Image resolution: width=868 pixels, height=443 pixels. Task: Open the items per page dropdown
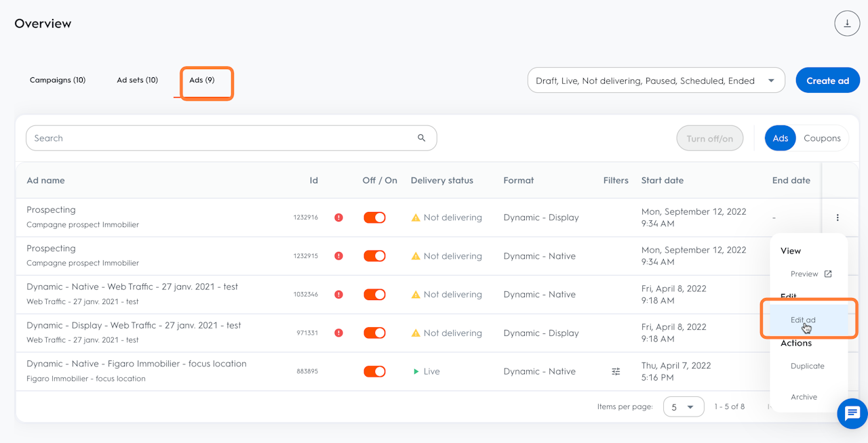point(683,407)
